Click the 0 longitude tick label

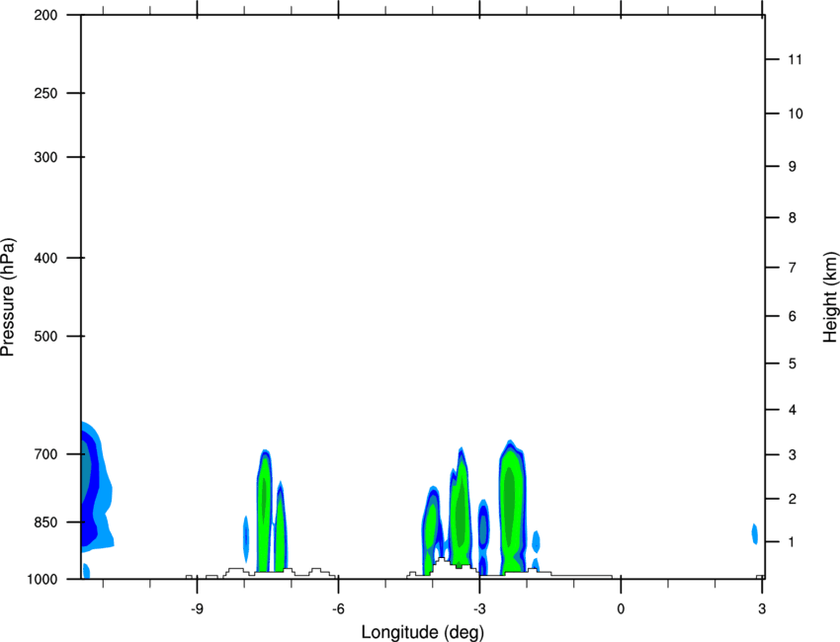(621, 609)
